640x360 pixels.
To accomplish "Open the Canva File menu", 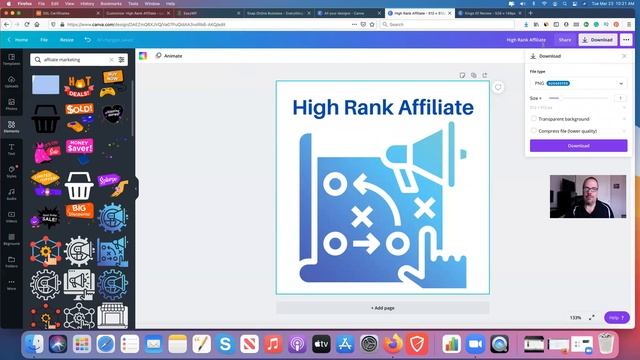I will pos(44,40).
